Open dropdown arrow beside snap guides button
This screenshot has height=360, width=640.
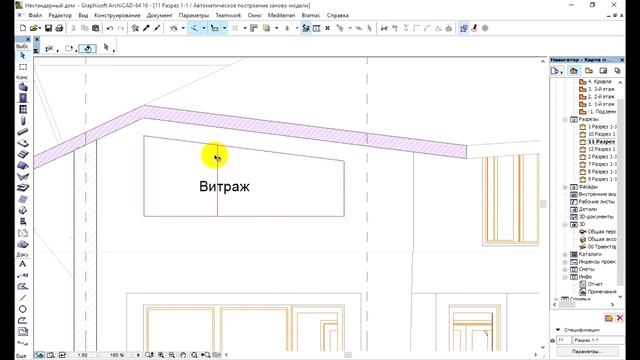(224, 28)
